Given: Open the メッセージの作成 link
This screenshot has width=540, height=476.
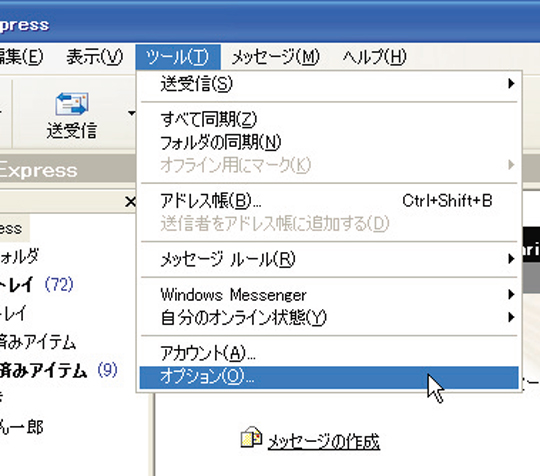Looking at the screenshot, I should (323, 441).
